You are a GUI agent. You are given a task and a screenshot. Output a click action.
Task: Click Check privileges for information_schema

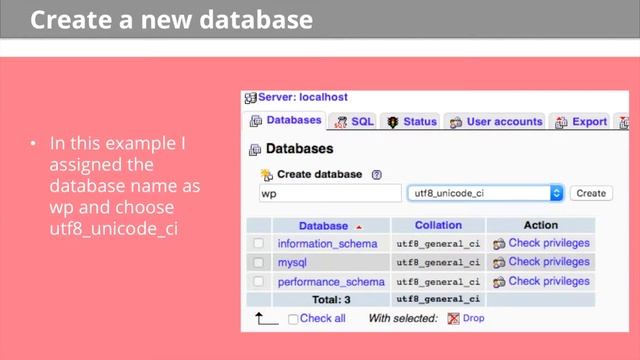click(x=549, y=243)
